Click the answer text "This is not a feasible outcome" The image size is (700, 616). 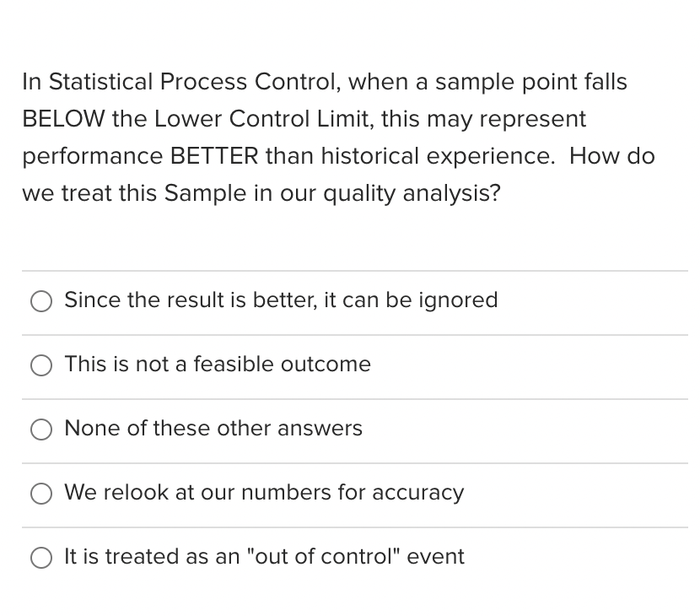click(x=218, y=365)
